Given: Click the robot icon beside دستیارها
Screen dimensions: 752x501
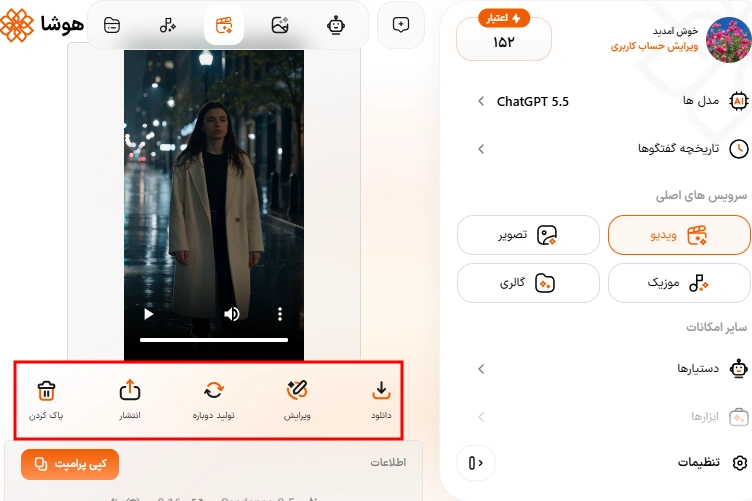Looking at the screenshot, I should tap(739, 369).
